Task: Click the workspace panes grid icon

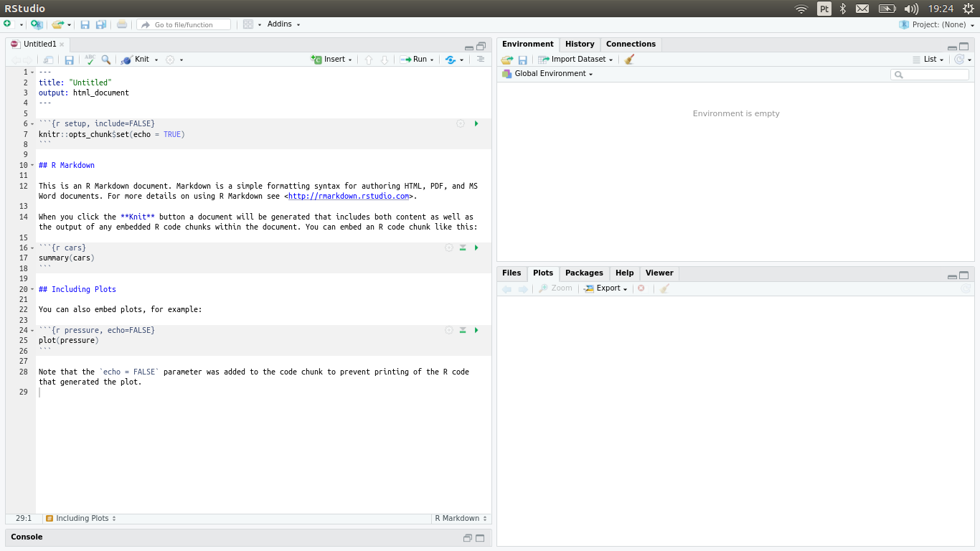Action: [x=248, y=24]
